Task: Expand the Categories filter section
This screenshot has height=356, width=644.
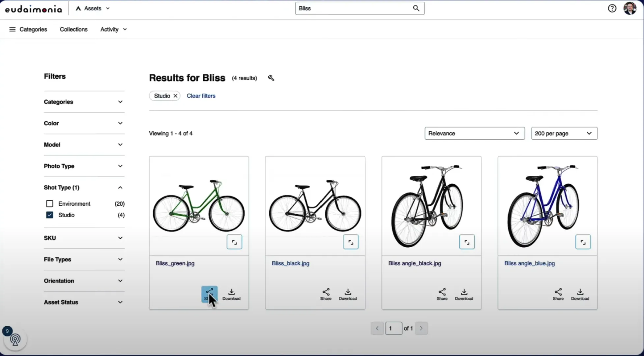Action: [x=84, y=102]
